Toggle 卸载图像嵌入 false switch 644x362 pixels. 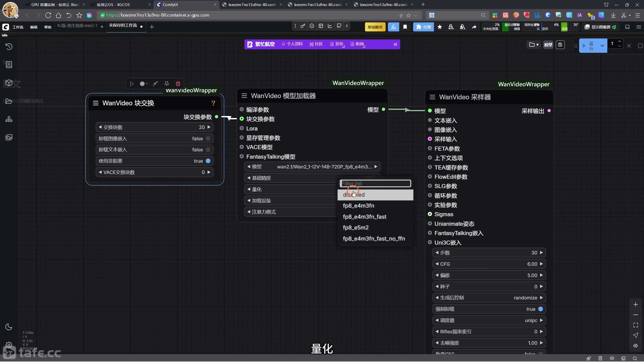point(208,138)
